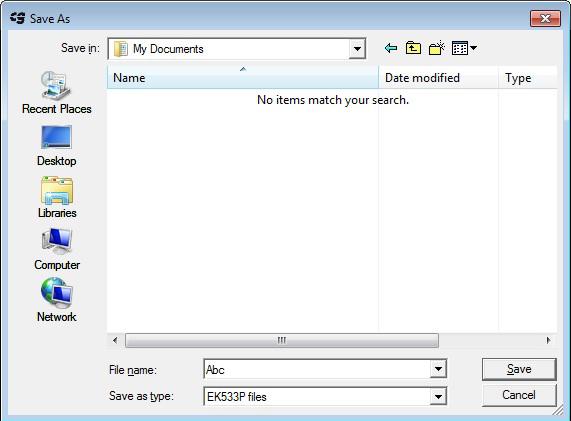Open Network from the places bar
Screen dimensions: 571x421
pos(57,300)
